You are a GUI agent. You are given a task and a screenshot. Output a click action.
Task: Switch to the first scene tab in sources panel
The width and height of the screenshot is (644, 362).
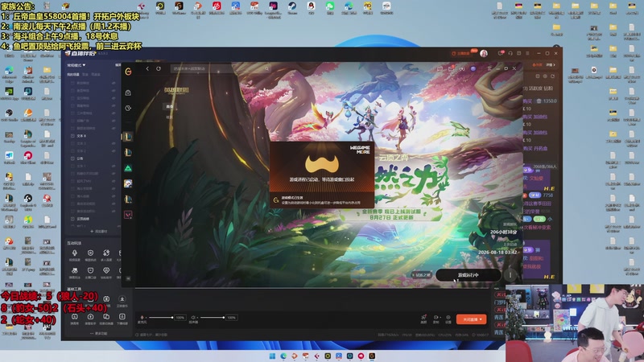point(73,75)
